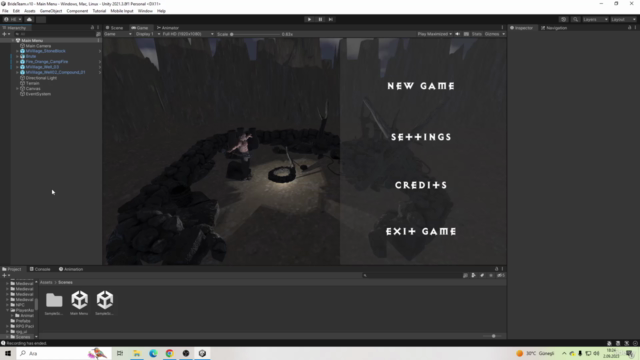Click SETTINGS menu button

421,137
